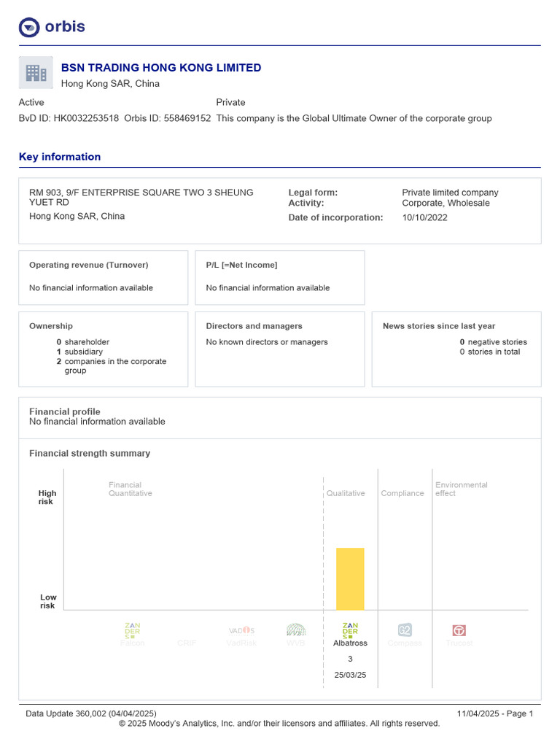Click the 1 subsidiary entry

point(79,352)
